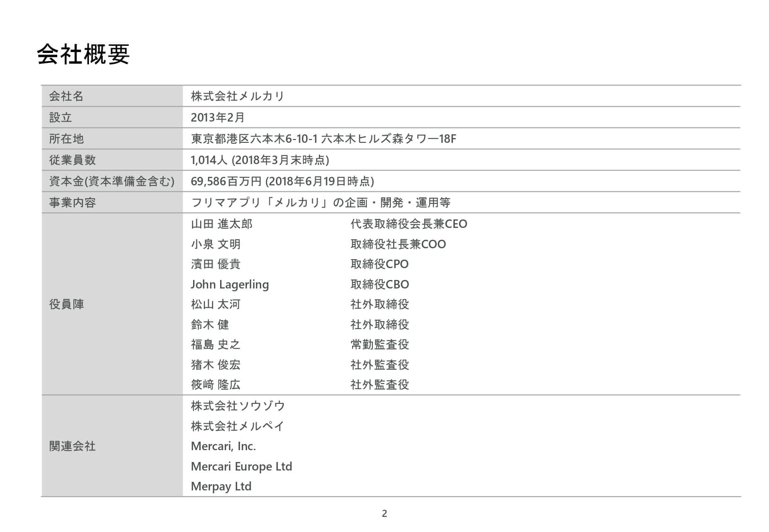Click the name 松山 太河

click(x=216, y=304)
